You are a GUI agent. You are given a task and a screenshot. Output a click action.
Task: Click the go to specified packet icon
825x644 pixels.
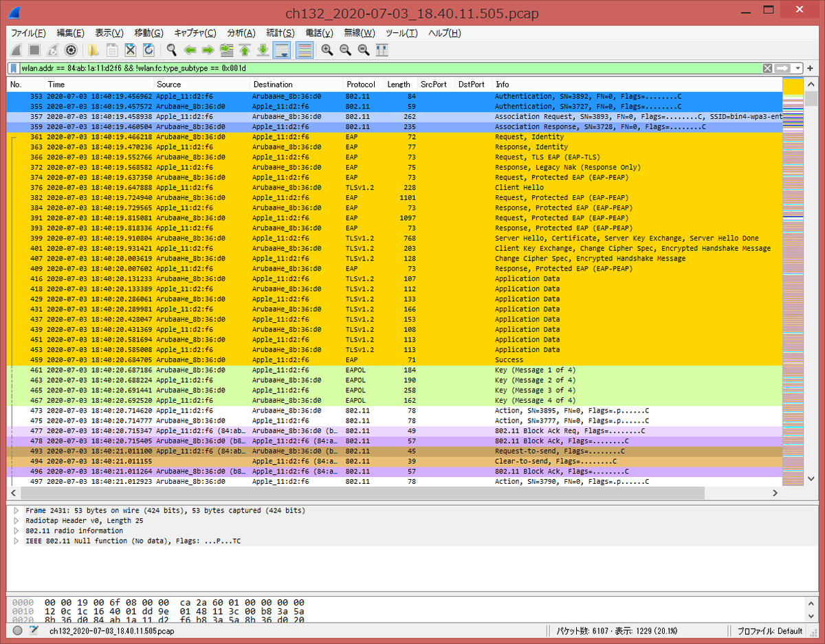(226, 50)
